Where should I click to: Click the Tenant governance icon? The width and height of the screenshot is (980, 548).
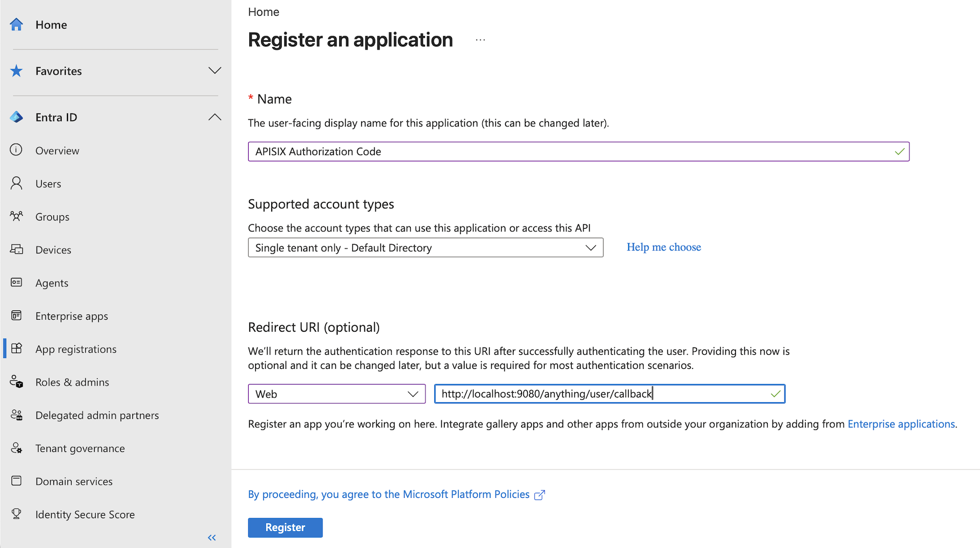[17, 448]
